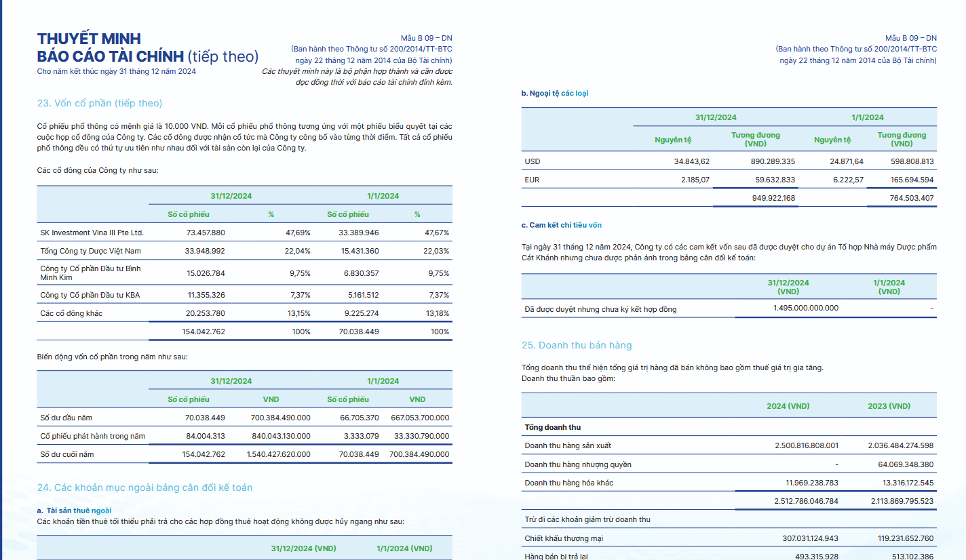Image resolution: width=966 pixels, height=560 pixels.
Task: Select issued shares value '84.004.313'
Action: pos(206,436)
